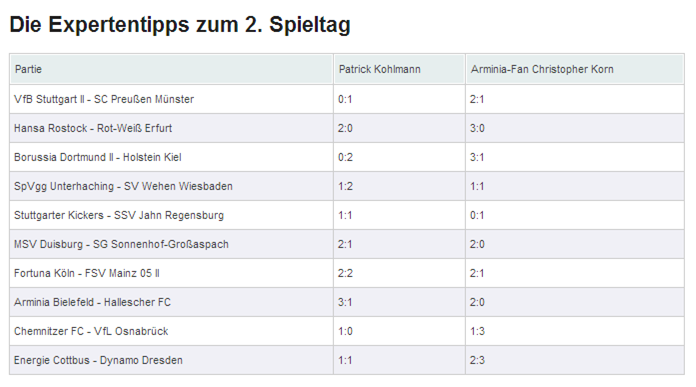696x387 pixels.
Task: Click Borussia Dortmund II - Holstein Kiel match
Action: [x=98, y=157]
